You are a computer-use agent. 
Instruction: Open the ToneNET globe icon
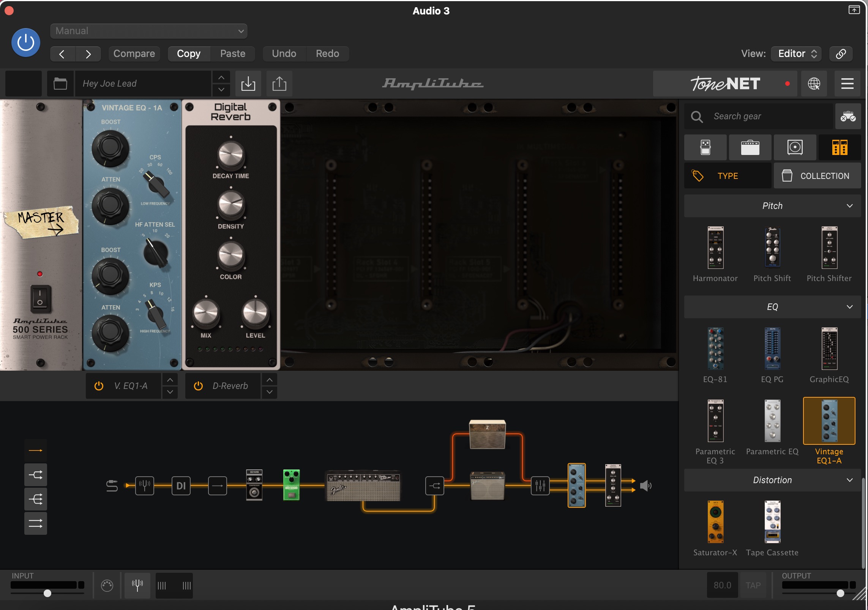(x=814, y=84)
